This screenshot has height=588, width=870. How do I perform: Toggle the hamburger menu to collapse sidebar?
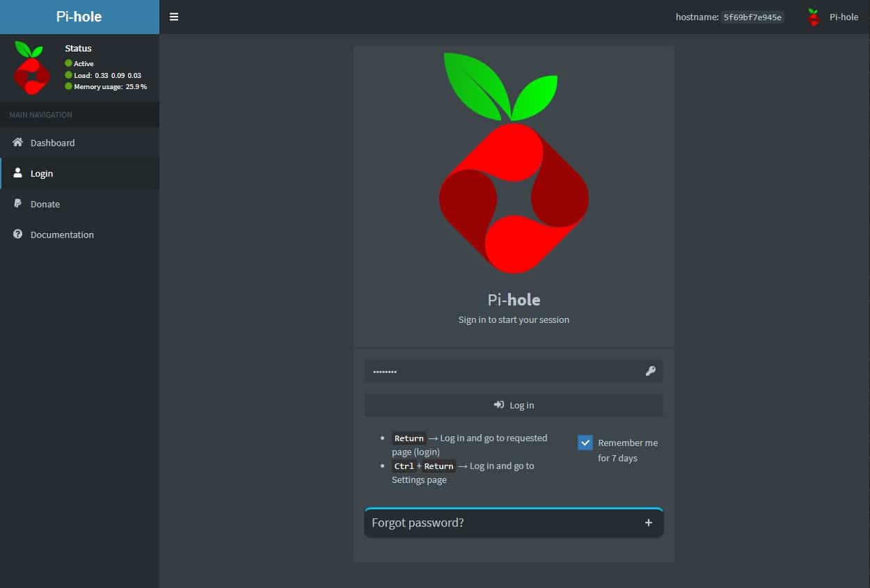[x=173, y=17]
